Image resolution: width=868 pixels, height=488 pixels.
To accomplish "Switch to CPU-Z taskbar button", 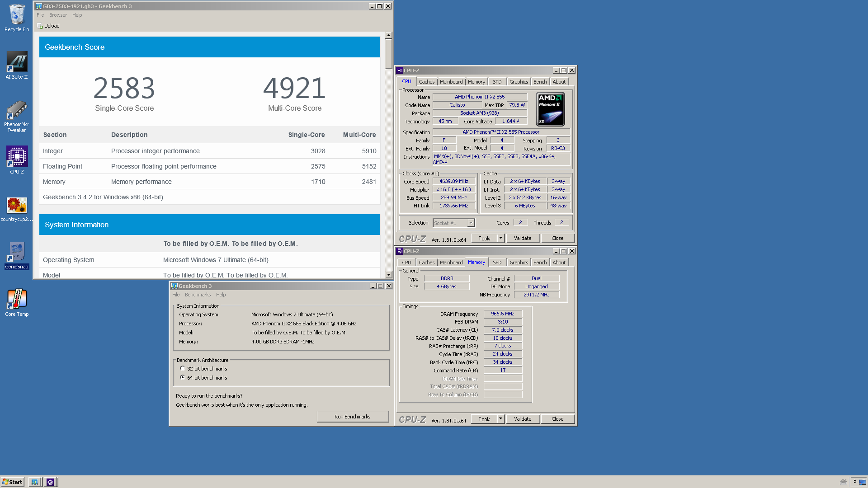I will pyautogui.click(x=50, y=482).
